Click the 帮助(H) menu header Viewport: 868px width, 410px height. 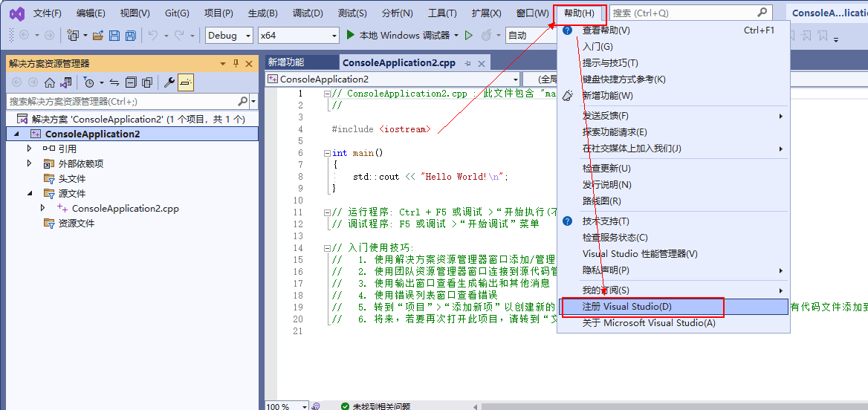[x=580, y=13]
